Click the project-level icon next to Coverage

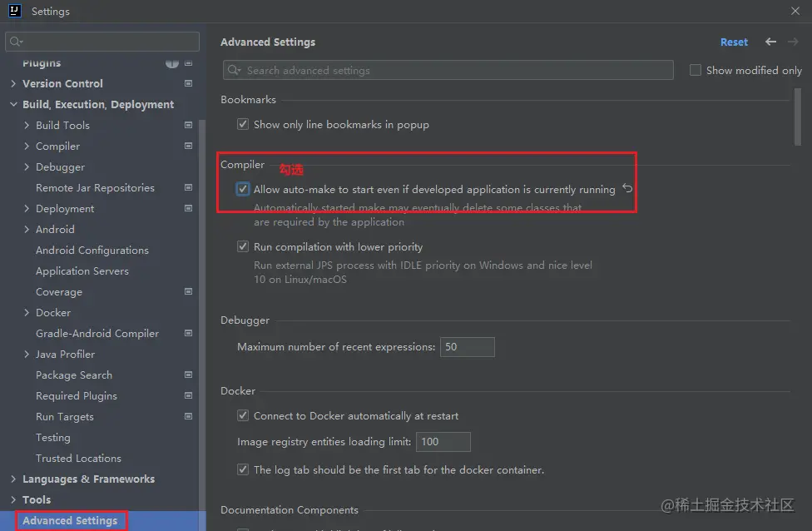[x=189, y=291]
